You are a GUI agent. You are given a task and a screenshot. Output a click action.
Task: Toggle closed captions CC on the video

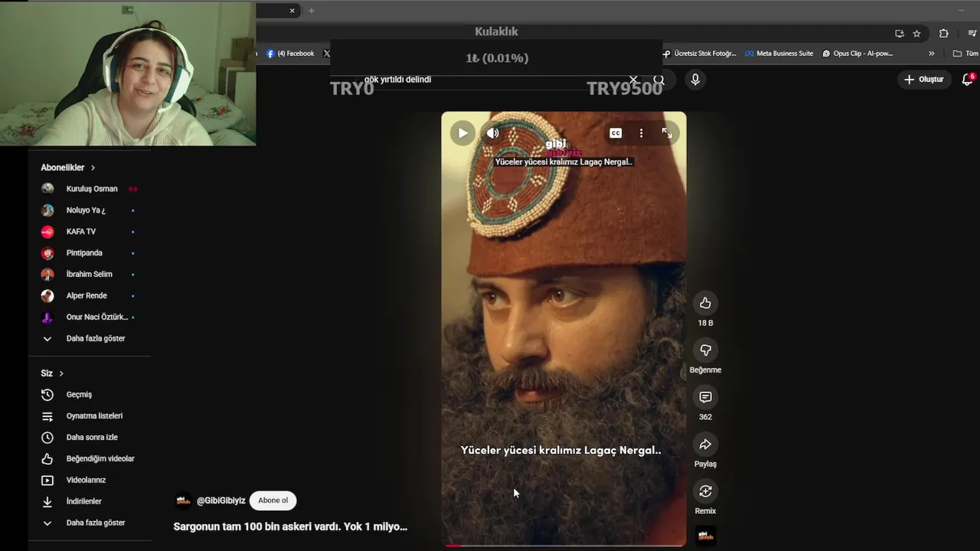[x=616, y=132]
